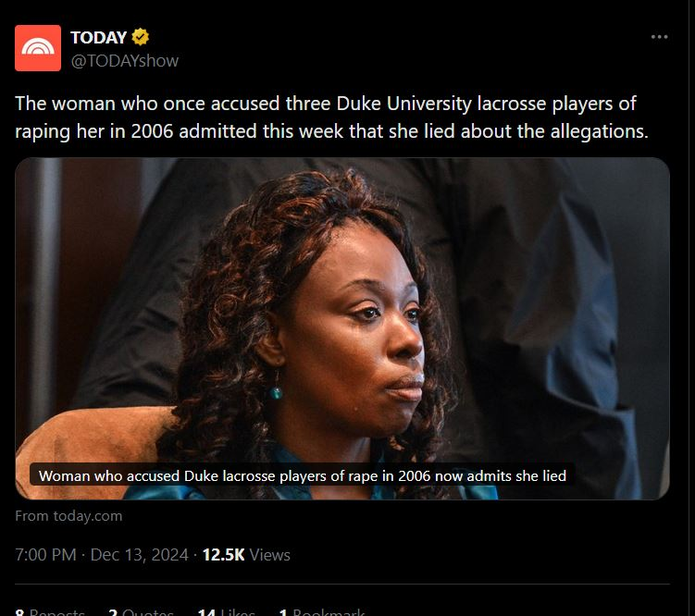This screenshot has width=695, height=616.
Task: Click the @TODAYshow handle
Action: (x=124, y=60)
